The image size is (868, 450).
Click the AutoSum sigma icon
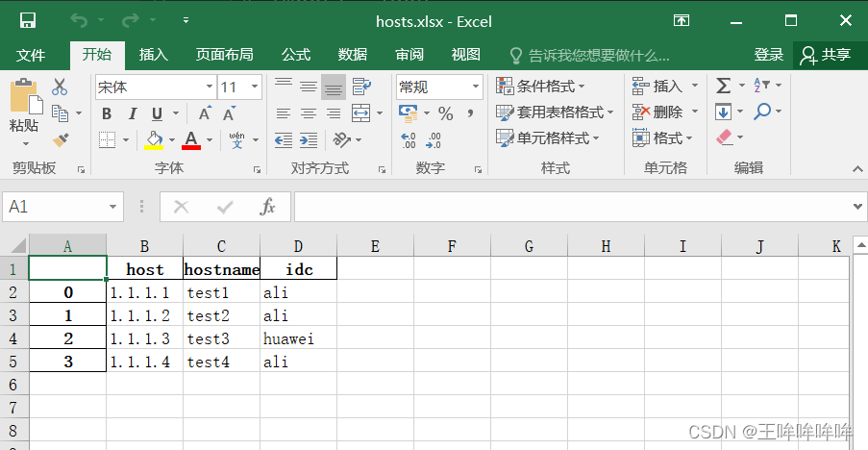[723, 86]
